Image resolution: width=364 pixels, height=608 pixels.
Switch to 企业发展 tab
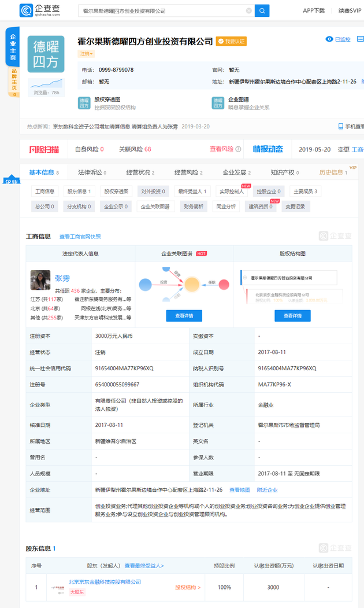237,172
